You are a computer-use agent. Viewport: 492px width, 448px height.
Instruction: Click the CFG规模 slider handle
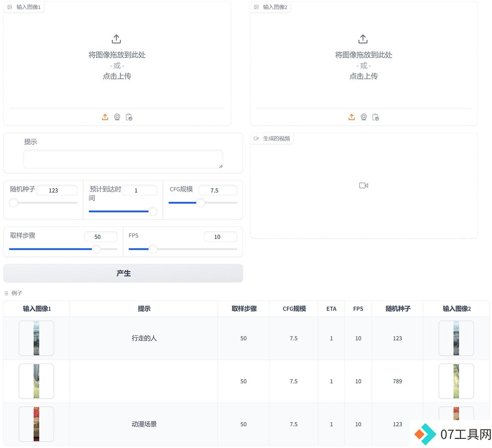point(200,203)
